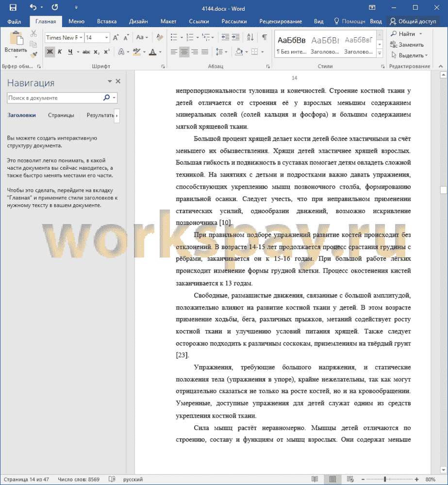Click the Общий доступ share button
448x485 pixels.
pyautogui.click(x=413, y=21)
